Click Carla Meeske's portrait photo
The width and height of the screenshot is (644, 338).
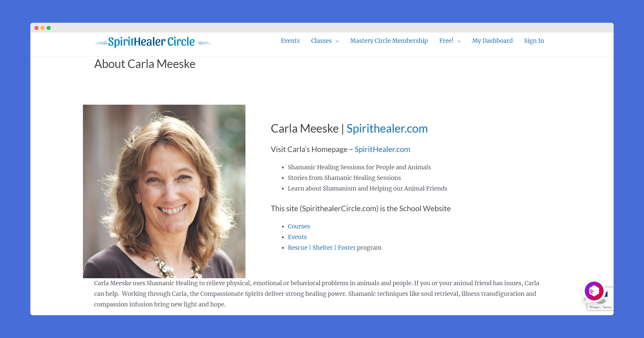[x=164, y=191]
